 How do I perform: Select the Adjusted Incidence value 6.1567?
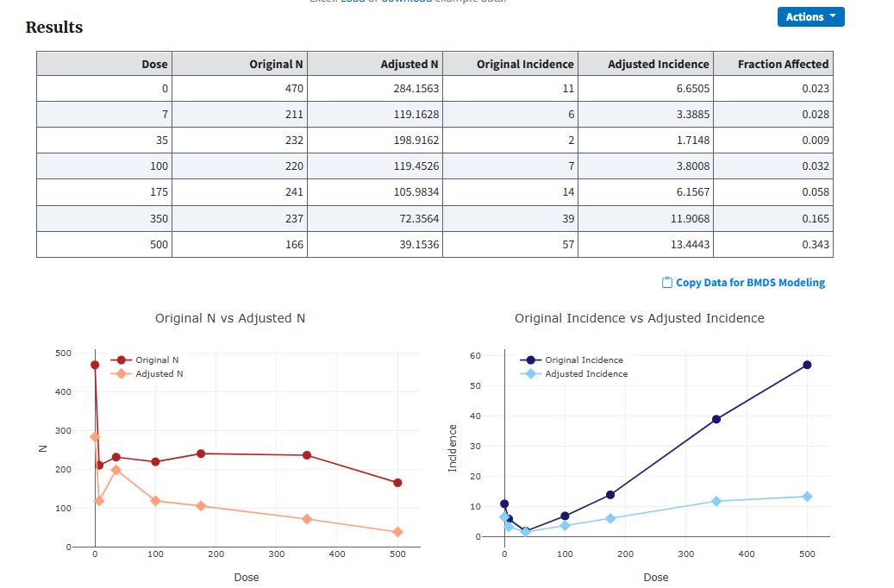pyautogui.click(x=693, y=192)
